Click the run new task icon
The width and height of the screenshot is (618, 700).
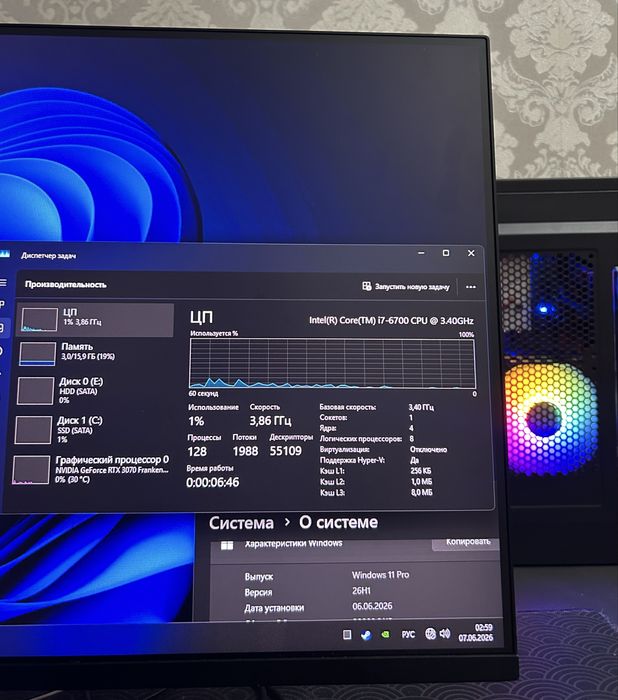[367, 286]
